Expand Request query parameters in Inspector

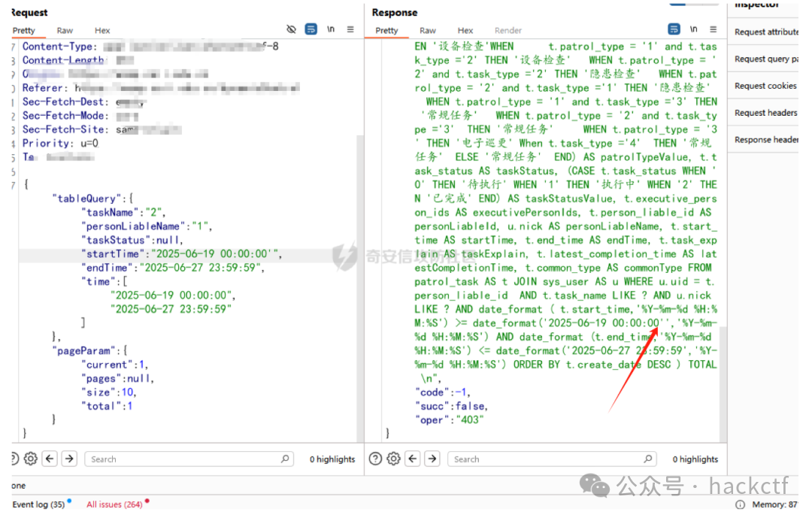click(766, 59)
